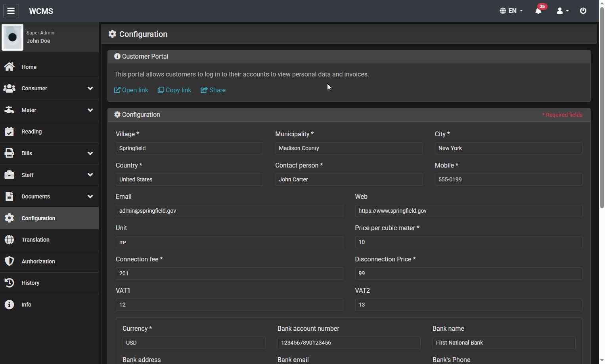Edit the VAT2 field with value 13
This screenshot has height=364, width=605.
[469, 305]
